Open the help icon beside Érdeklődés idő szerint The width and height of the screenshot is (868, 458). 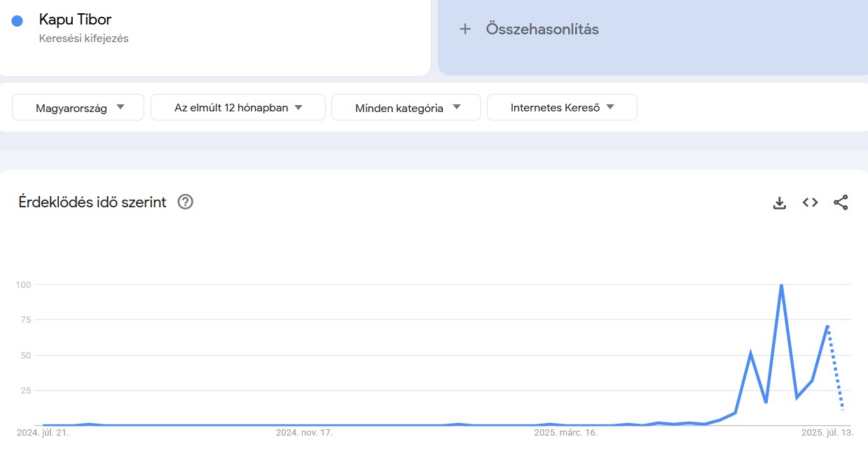pyautogui.click(x=185, y=202)
